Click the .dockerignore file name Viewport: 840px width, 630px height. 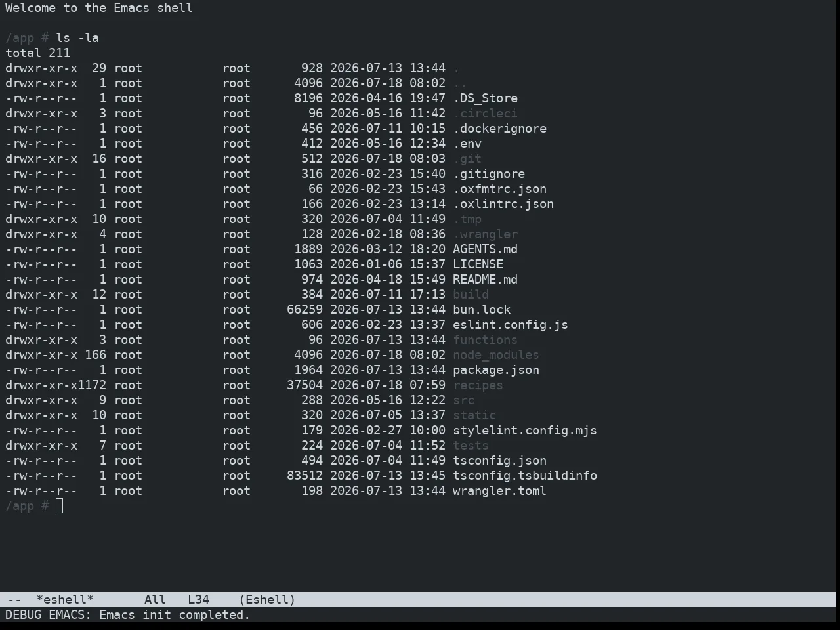(x=499, y=129)
